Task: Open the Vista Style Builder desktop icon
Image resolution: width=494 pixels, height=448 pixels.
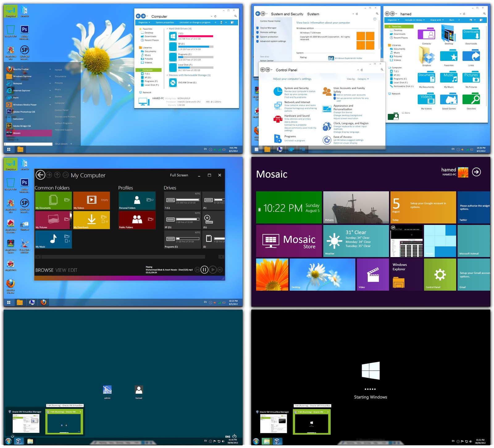Action: coord(25,246)
